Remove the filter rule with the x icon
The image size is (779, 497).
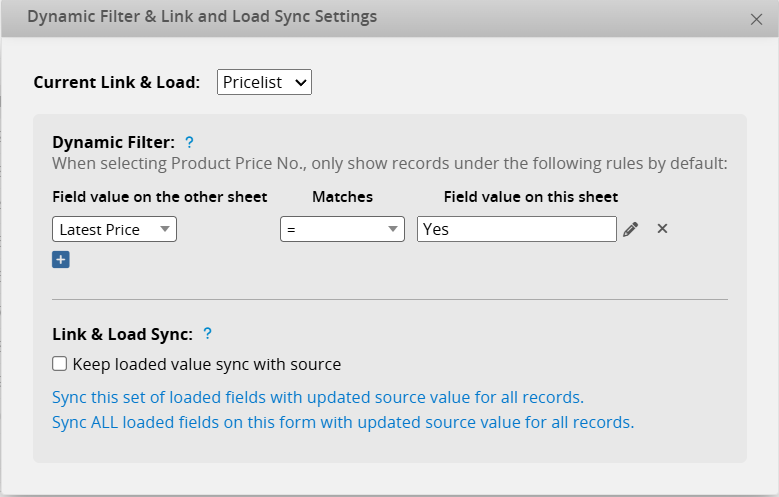click(662, 229)
